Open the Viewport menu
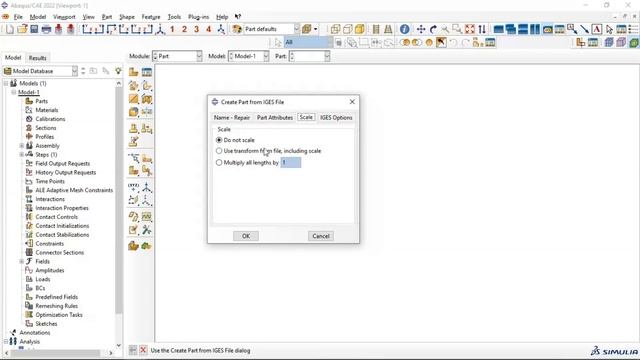Viewport: 640px width, 360px height. tap(64, 17)
